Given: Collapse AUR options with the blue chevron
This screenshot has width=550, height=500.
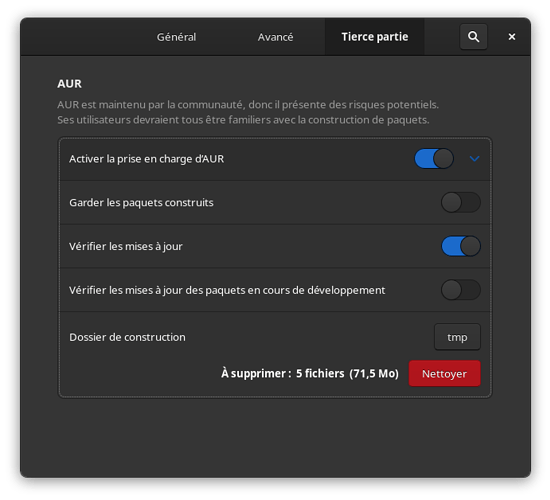Looking at the screenshot, I should [x=474, y=159].
